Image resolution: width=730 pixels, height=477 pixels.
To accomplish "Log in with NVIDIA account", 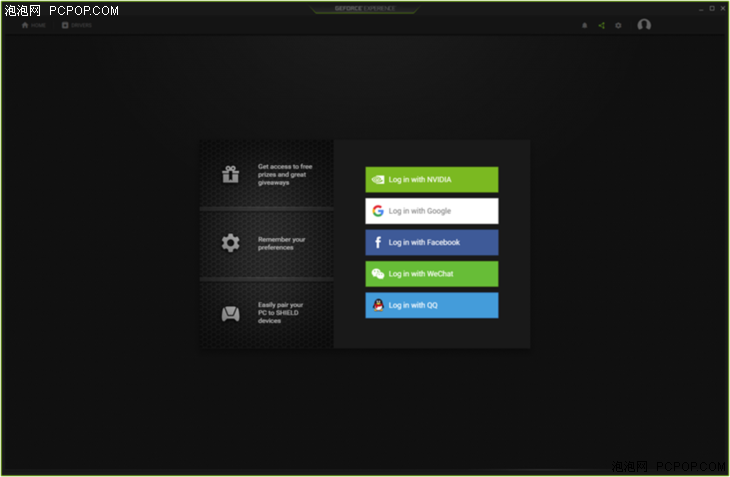I will pos(431,180).
